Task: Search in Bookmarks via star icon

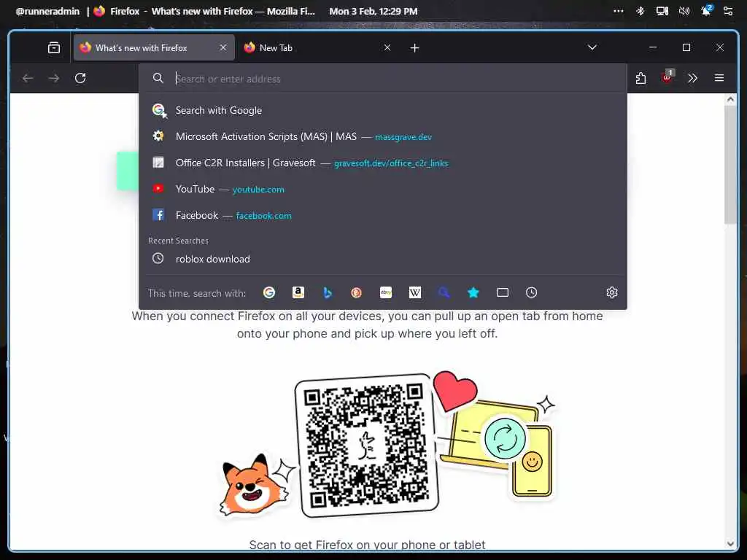Action: (x=473, y=292)
